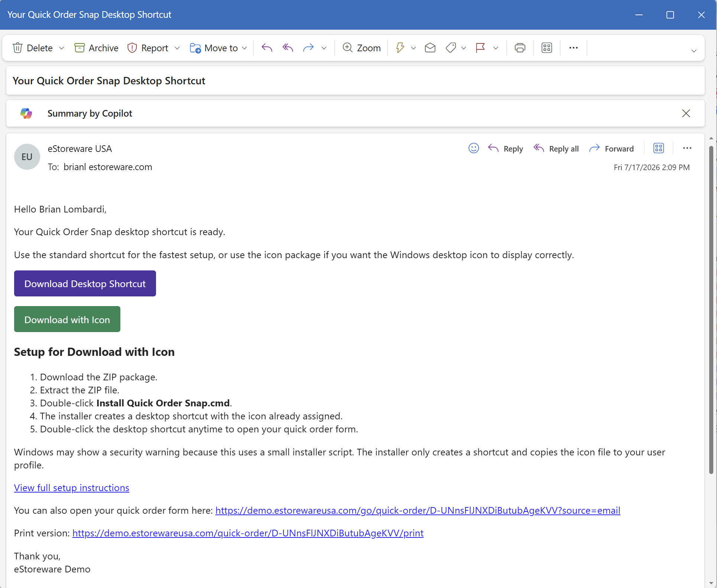Screen dimensions: 717x588
Task: Click the EU sender avatar
Action: click(x=27, y=157)
